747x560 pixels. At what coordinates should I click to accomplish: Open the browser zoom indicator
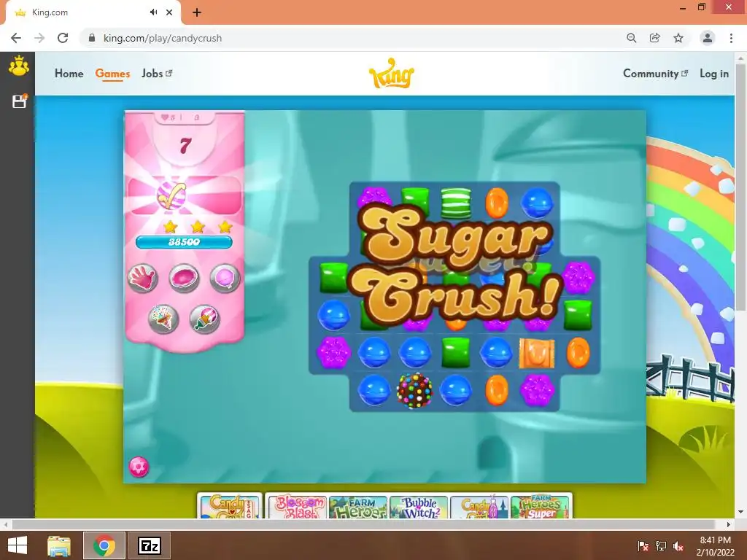coord(631,38)
